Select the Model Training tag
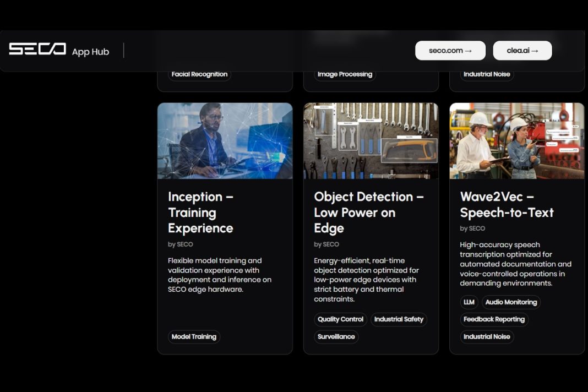 194,336
